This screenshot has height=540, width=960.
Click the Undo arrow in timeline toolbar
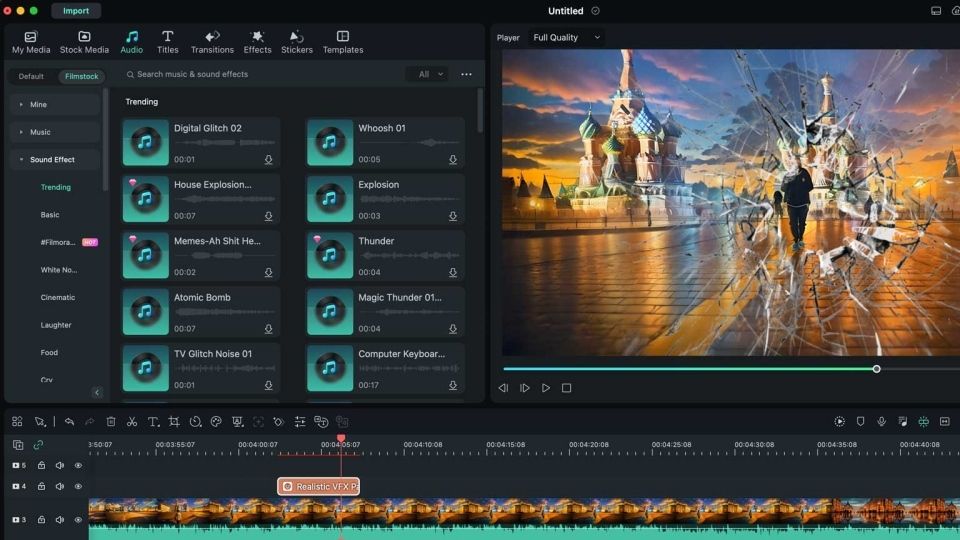click(x=69, y=422)
